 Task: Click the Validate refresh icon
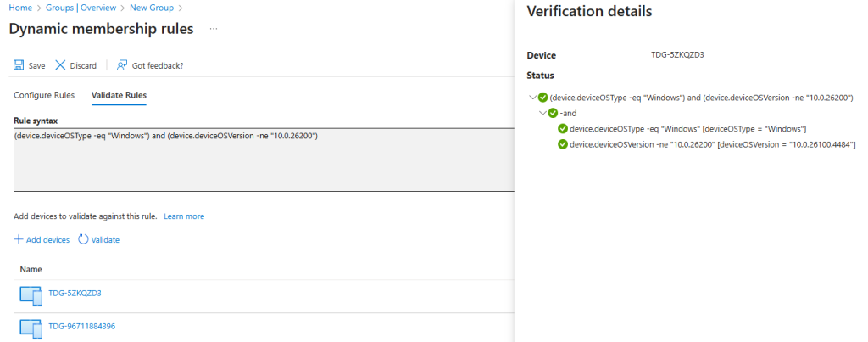point(83,240)
